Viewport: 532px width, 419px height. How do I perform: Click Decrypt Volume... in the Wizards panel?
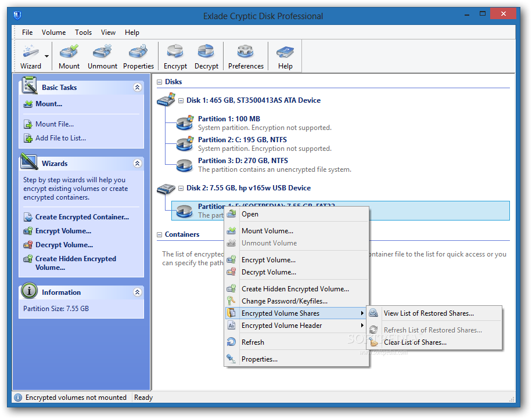point(64,245)
